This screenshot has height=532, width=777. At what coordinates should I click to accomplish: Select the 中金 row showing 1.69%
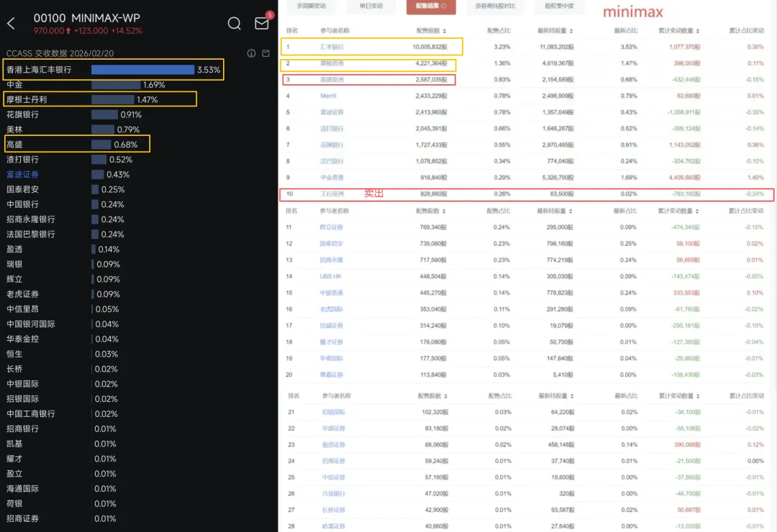coord(85,85)
